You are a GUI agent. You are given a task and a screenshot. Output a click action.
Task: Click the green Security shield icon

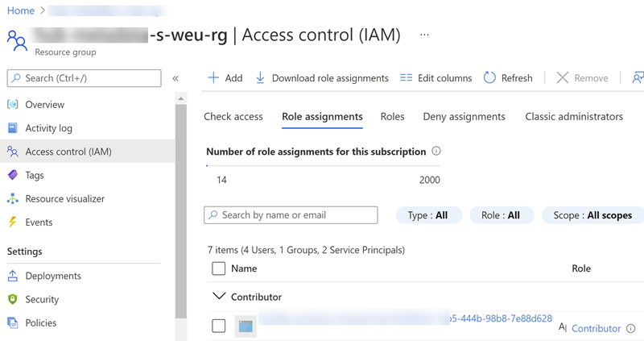pos(13,299)
